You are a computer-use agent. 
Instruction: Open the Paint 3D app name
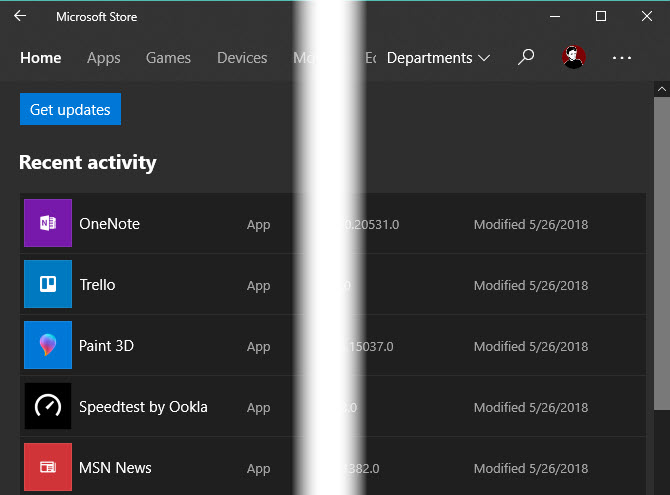106,346
